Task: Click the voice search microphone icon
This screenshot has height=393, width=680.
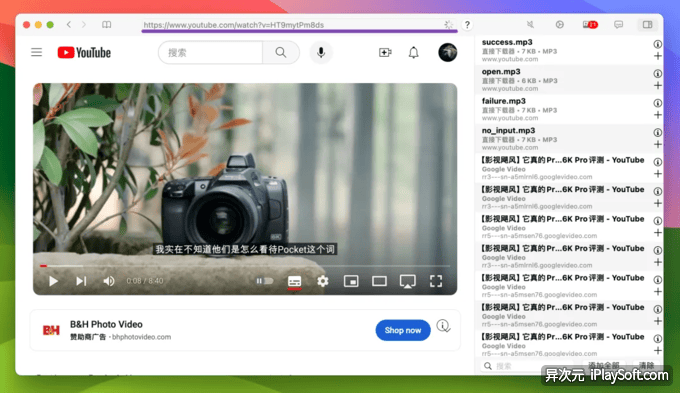Action: (x=321, y=52)
